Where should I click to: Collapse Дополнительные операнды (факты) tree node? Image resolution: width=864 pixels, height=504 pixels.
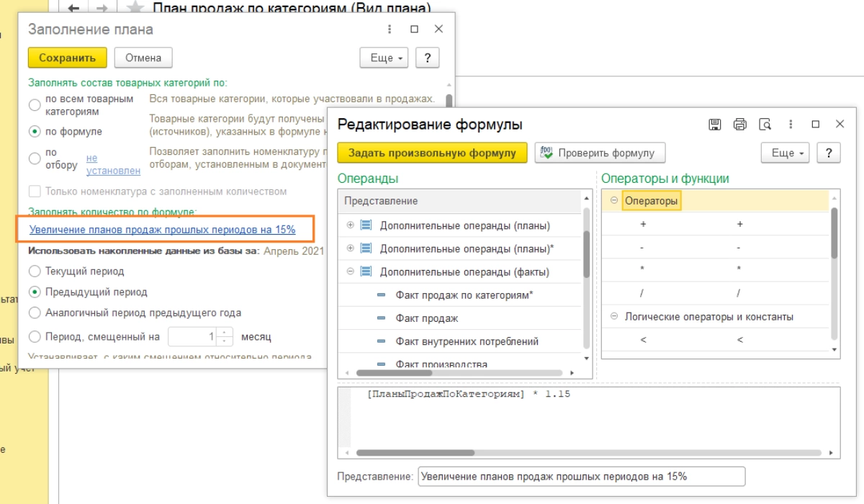351,271
